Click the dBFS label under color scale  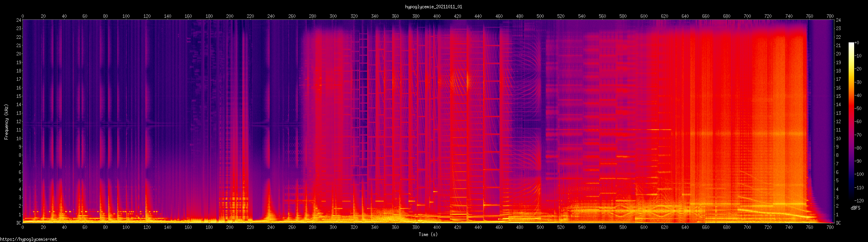click(x=855, y=208)
